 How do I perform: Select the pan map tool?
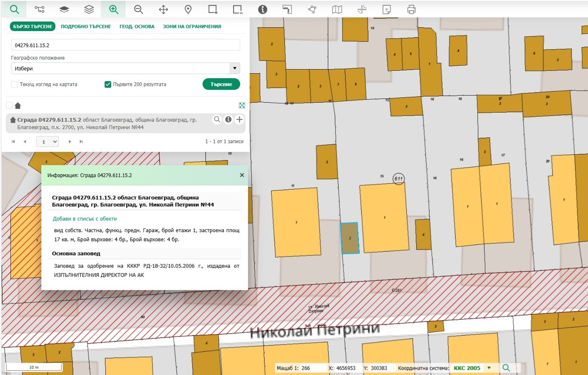[x=163, y=9]
